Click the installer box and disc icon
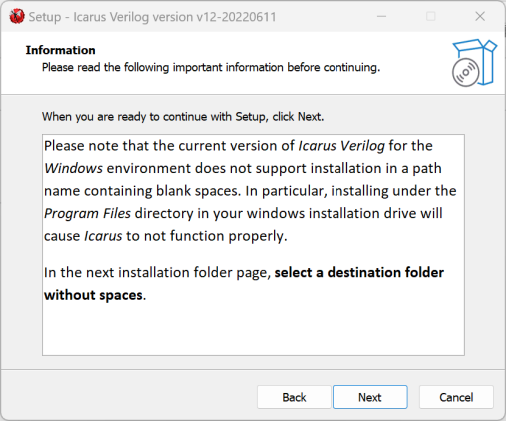The height and width of the screenshot is (421, 506). pyautogui.click(x=474, y=63)
